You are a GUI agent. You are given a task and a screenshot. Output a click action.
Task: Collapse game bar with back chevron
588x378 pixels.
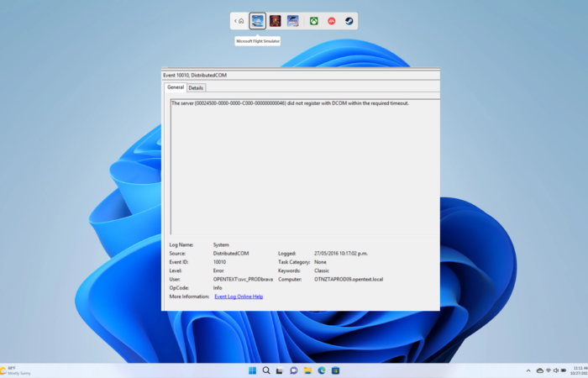pos(235,21)
